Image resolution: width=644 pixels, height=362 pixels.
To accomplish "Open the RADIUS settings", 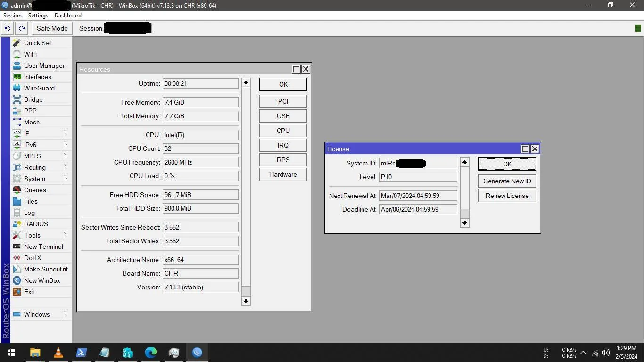I will 41,224.
